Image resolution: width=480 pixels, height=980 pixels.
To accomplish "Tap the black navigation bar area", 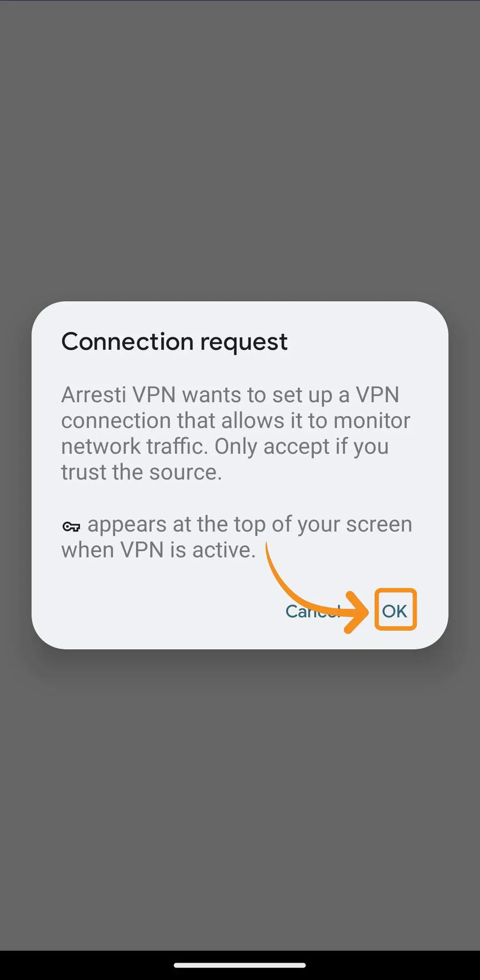I will [x=240, y=965].
